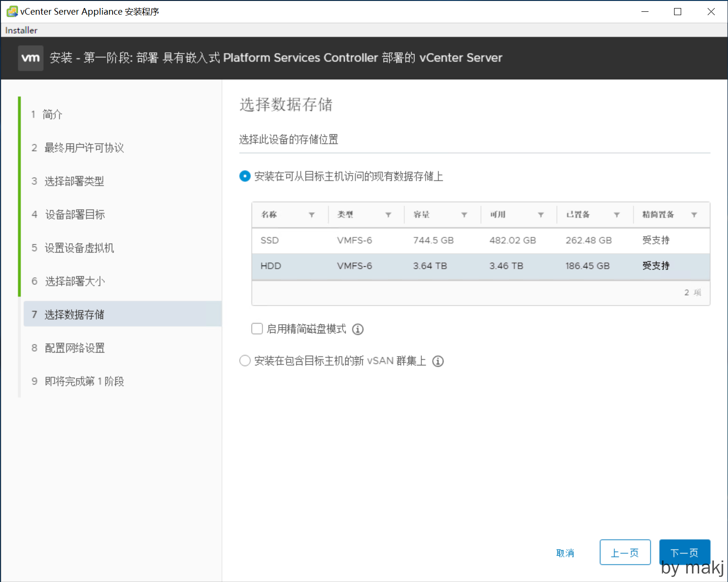The image size is (728, 582).
Task: Click filter icon in 名称 column header
Action: click(312, 215)
